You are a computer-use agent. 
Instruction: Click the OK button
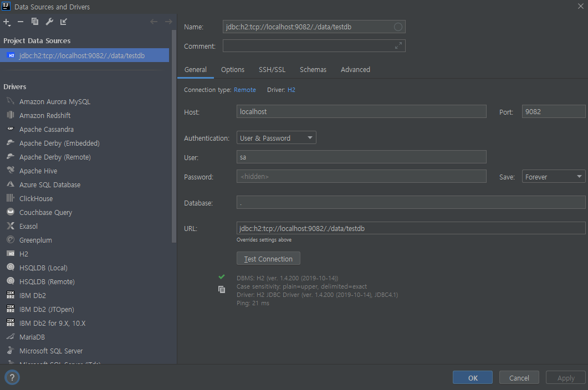pos(473,378)
